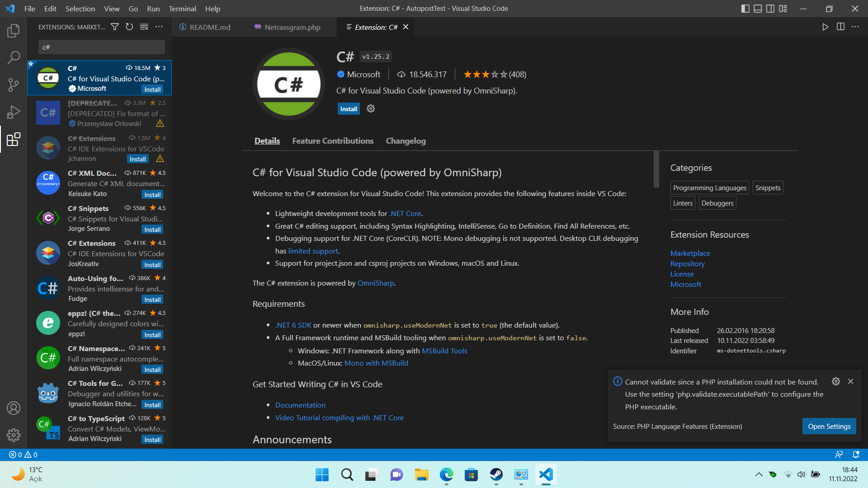Click the C# extension manage gear icon

click(x=371, y=109)
